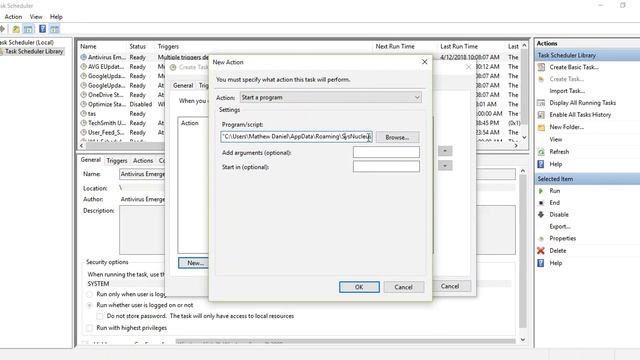Image resolution: width=640 pixels, height=360 pixels.
Task: Click the show/hide console tree toolbar icon
Action: click(x=28, y=29)
